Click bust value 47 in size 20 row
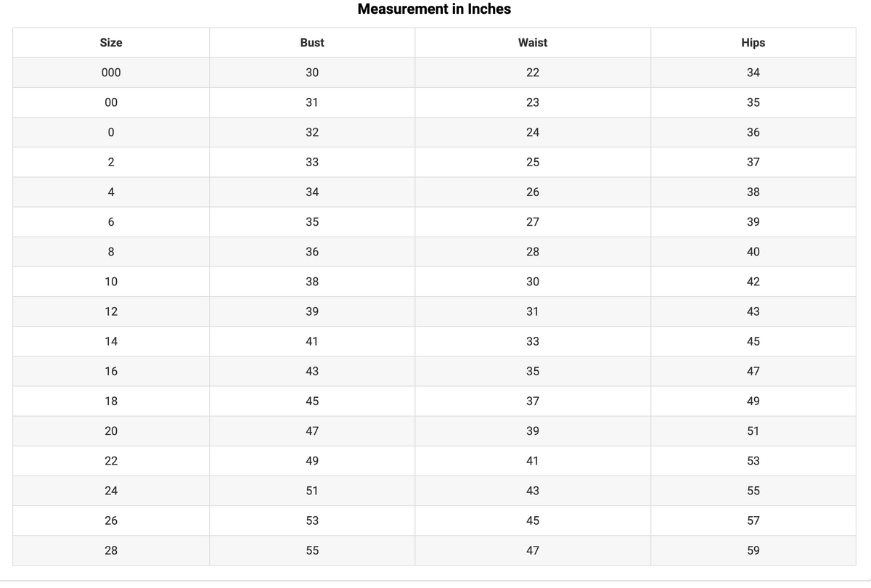Screen dimensions: 871x588 [x=312, y=431]
